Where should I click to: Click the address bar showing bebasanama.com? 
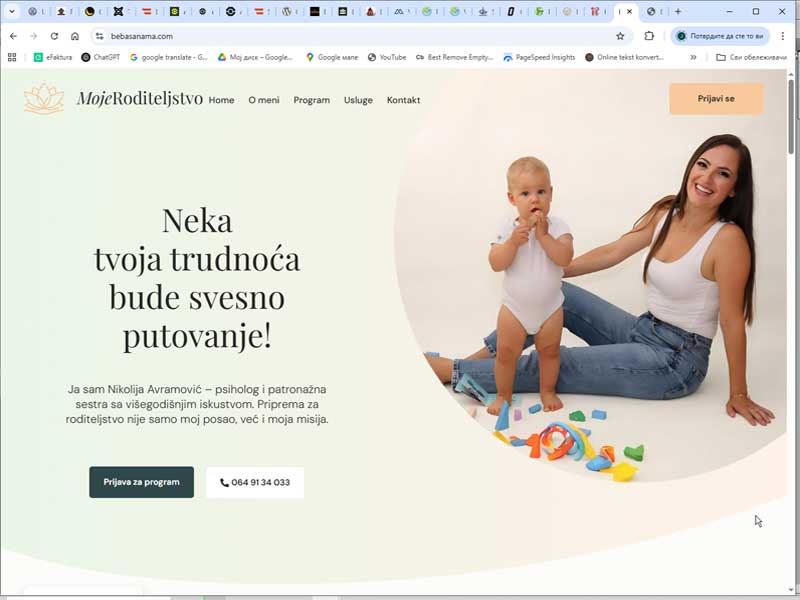click(x=357, y=36)
